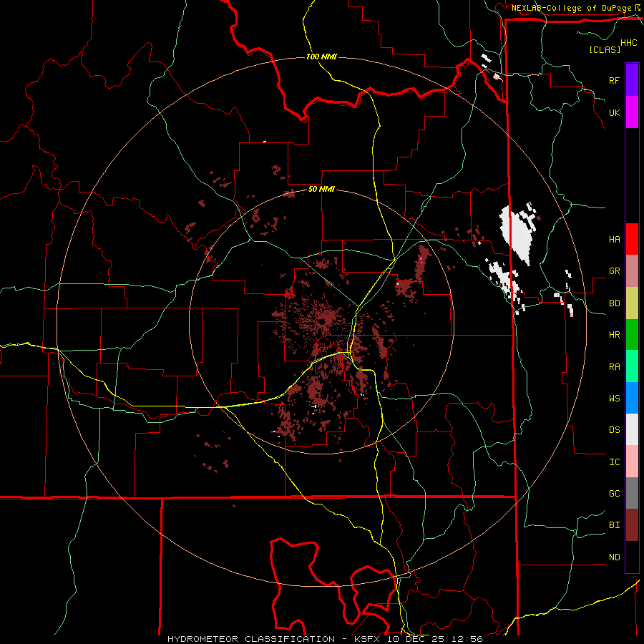Click the ND legend label text

[614, 557]
